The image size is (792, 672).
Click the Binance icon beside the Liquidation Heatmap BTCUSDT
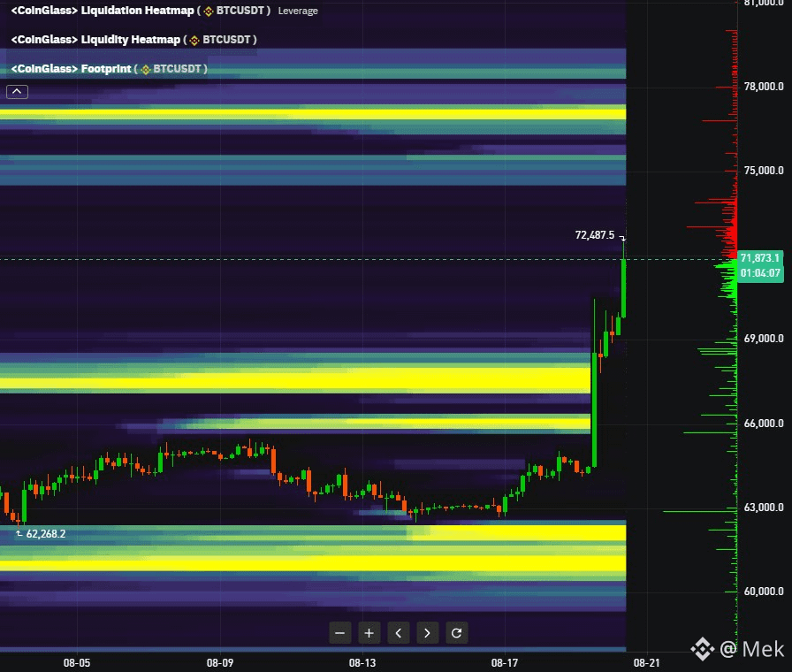209,11
